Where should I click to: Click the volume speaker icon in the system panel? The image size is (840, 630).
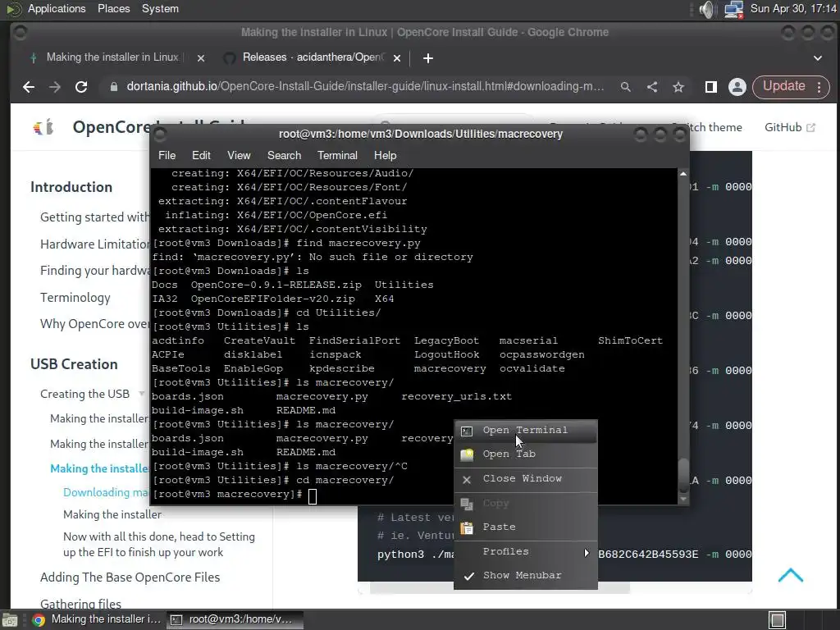[x=707, y=9]
